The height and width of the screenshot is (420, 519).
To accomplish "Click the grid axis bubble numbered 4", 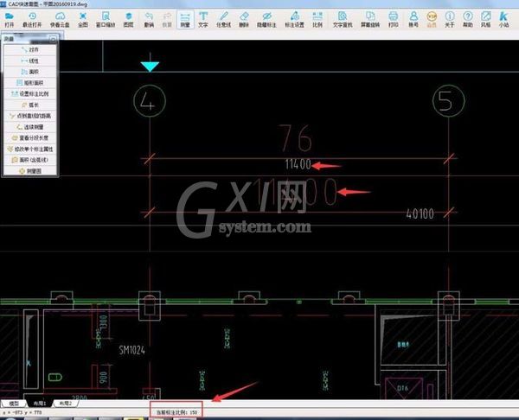I will (x=150, y=101).
